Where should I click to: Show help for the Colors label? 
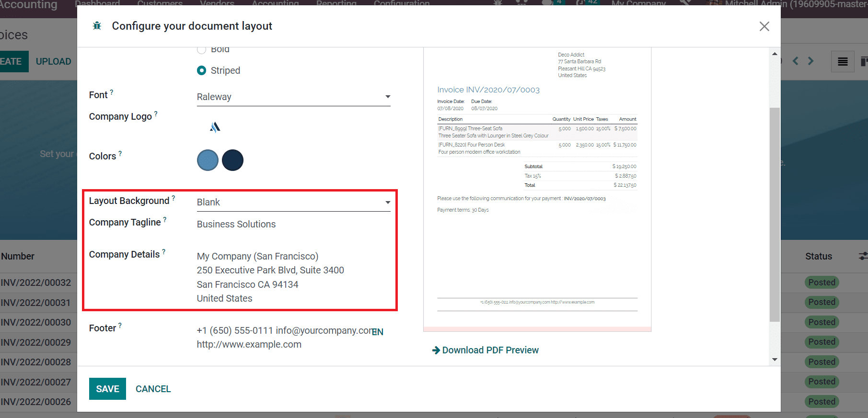(120, 153)
